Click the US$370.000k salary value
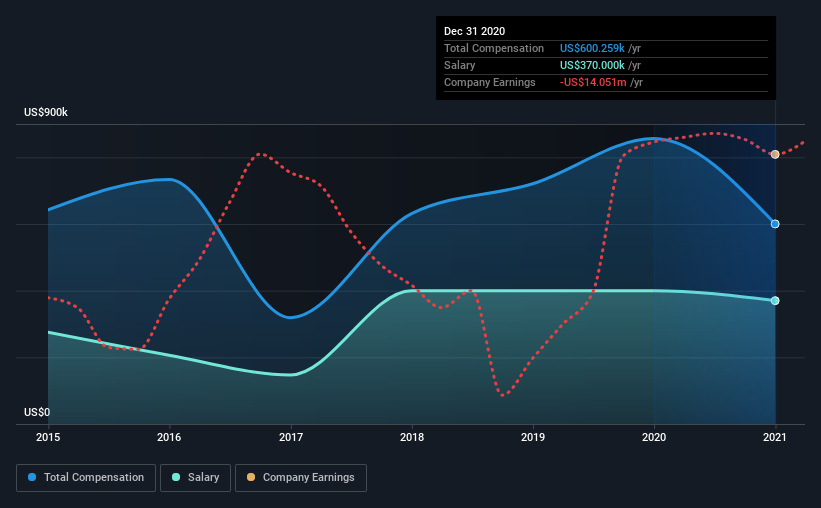Image resolution: width=821 pixels, height=508 pixels. [x=592, y=65]
